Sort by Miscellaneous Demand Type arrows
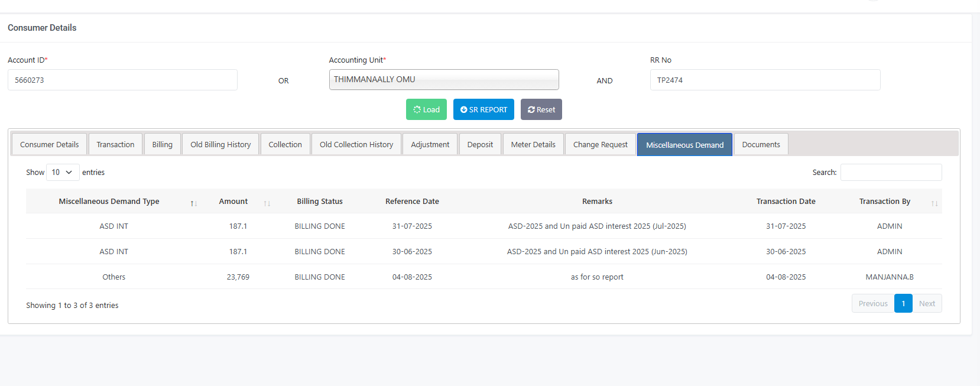 [193, 203]
